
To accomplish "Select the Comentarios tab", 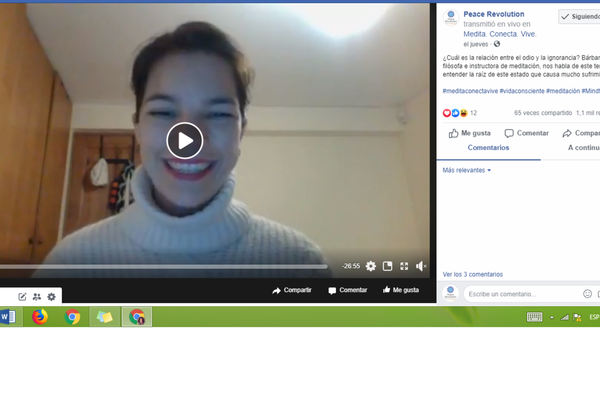I will pos(488,148).
